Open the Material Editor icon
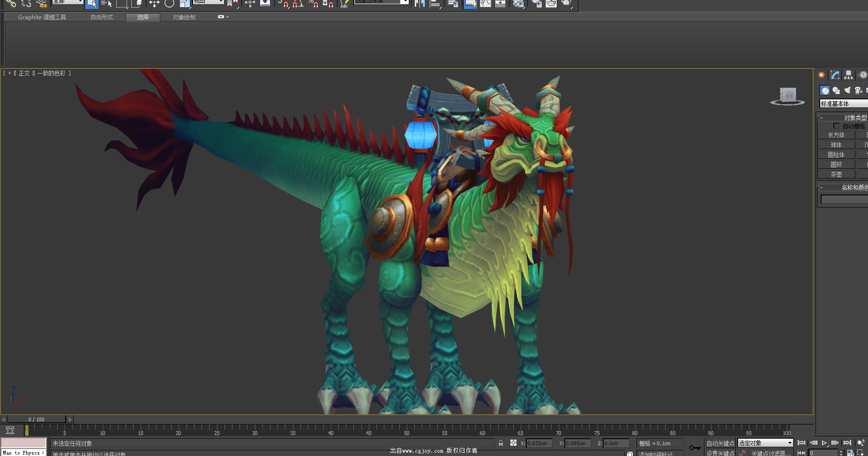Viewport: 868px width, 456px height. [x=518, y=3]
